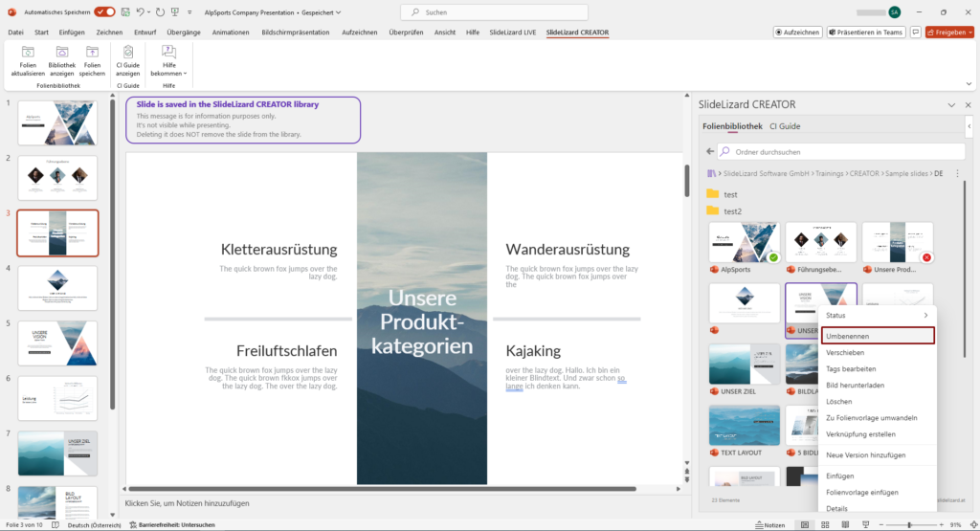
Task: Open the Animationen tab
Action: tap(231, 32)
